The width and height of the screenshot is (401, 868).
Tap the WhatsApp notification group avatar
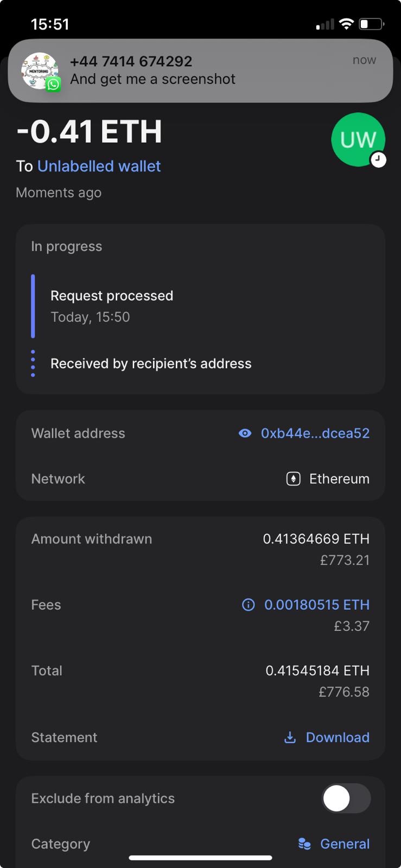40,71
